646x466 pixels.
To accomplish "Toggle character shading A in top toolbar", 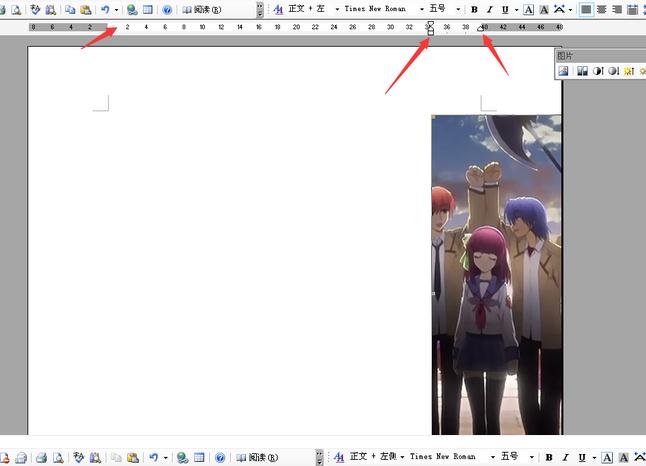I will [544, 9].
